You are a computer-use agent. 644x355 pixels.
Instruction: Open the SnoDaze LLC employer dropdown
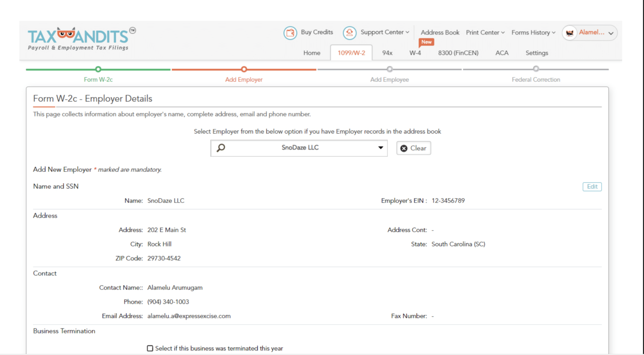(380, 148)
